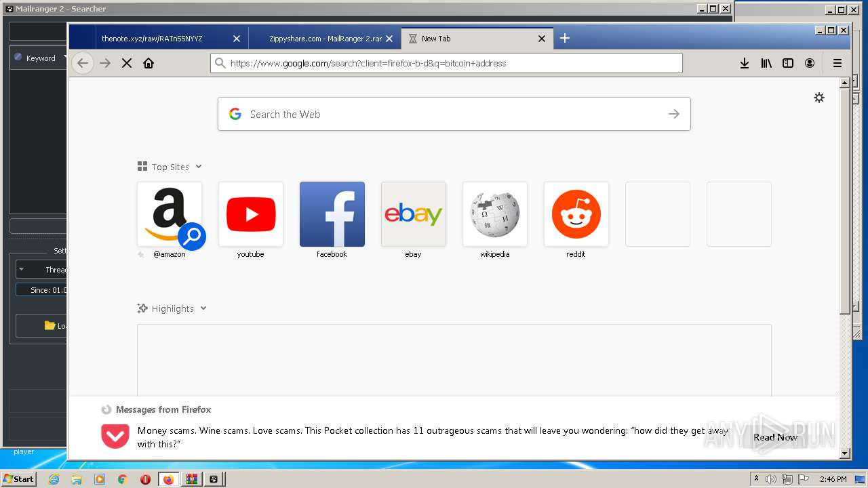Go to the Firefox home page
868x488 pixels.
pos(149,63)
